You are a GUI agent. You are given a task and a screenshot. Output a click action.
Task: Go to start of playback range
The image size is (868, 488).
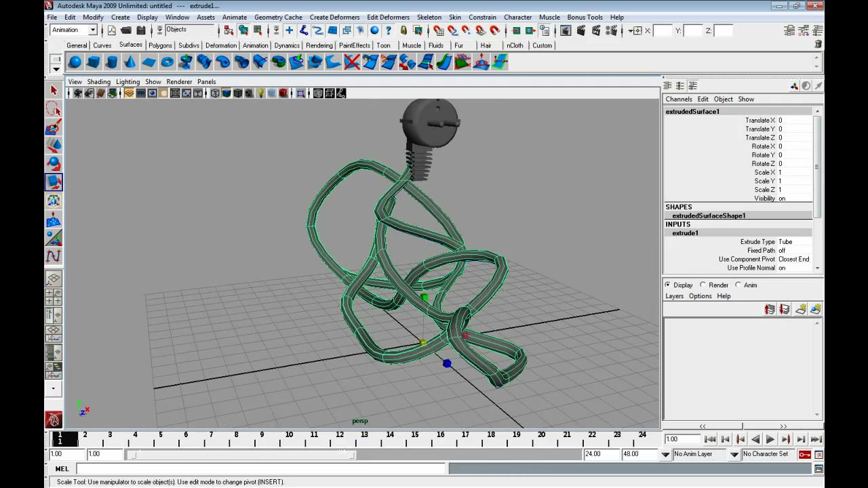pyautogui.click(x=710, y=439)
